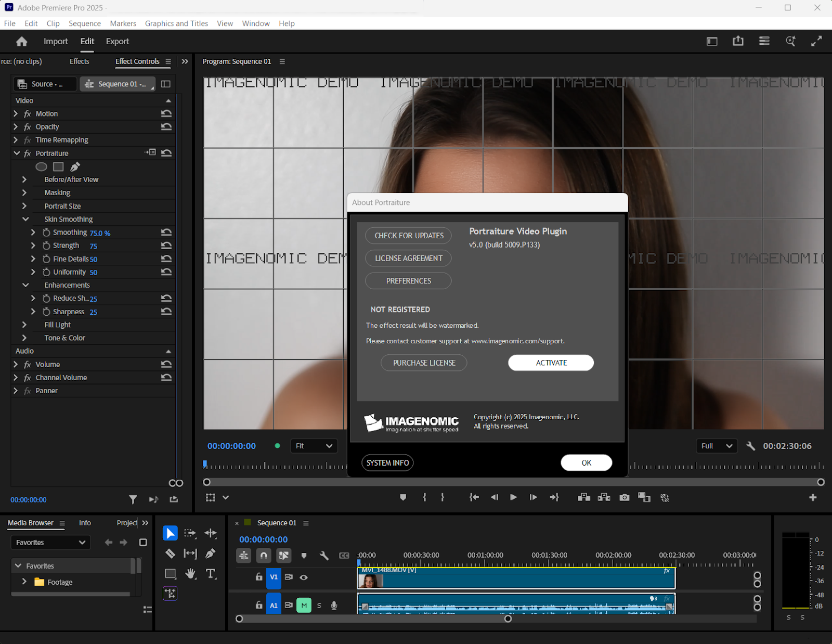
Task: Select the Razor tool
Action: [x=170, y=553]
